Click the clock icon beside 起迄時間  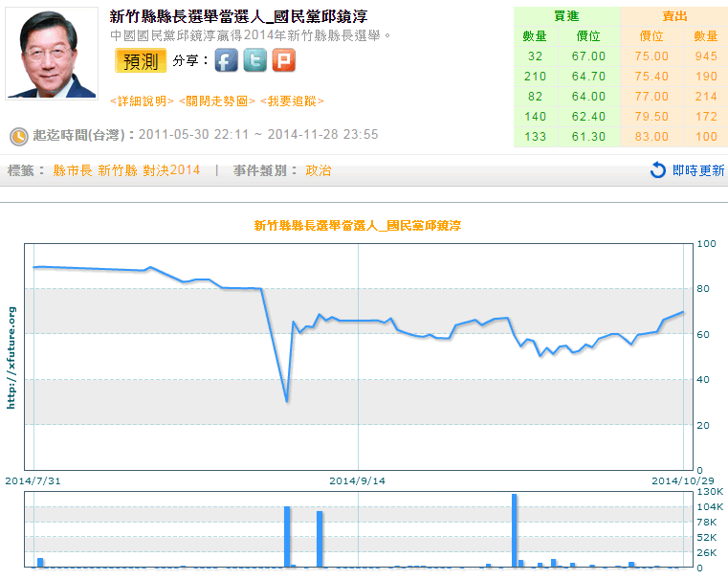[19, 137]
